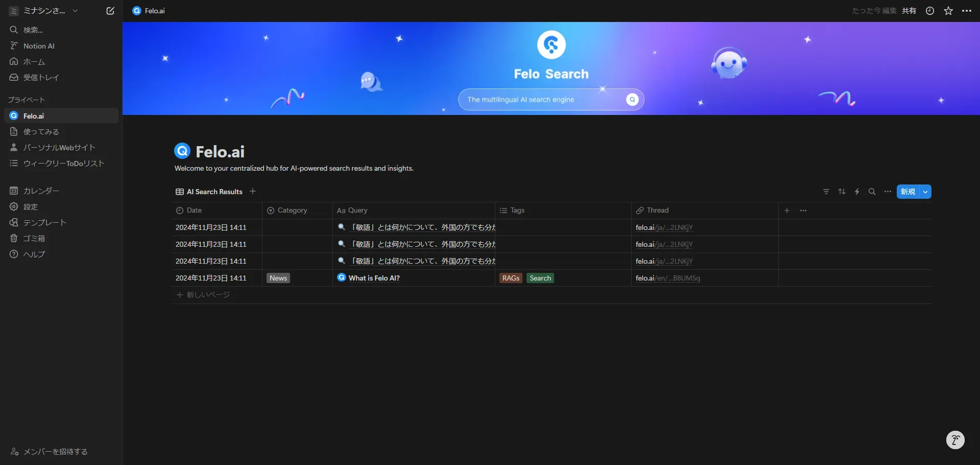Open the updates clock icon

click(x=930, y=11)
